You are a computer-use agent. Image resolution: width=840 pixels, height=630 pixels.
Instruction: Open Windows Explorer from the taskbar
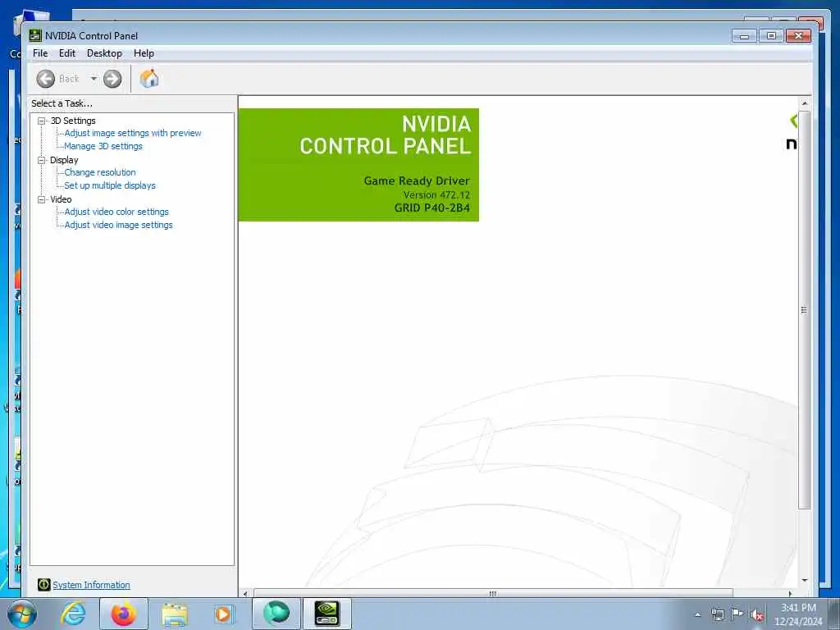coord(175,615)
